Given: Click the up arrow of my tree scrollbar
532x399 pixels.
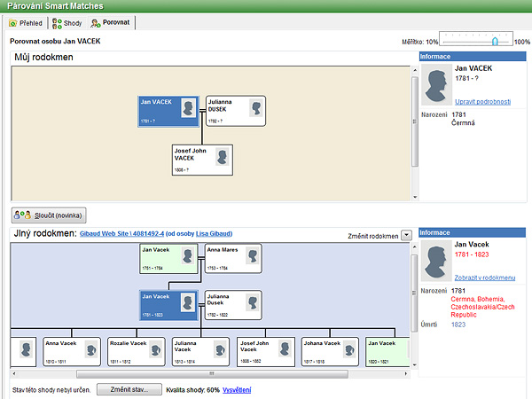Looking at the screenshot, I should click(415, 70).
